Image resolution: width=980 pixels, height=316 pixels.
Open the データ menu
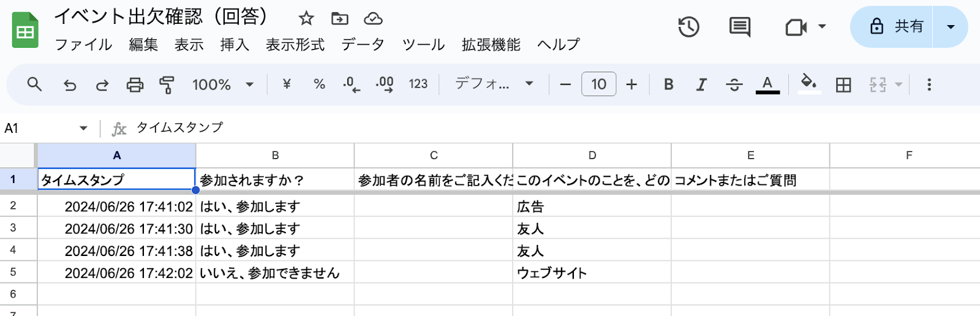pos(363,45)
